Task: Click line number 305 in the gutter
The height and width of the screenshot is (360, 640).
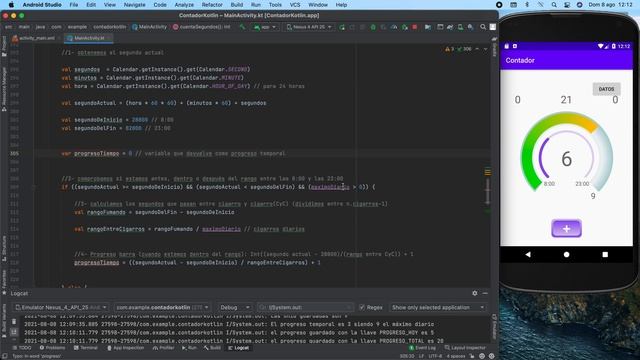Action: [x=14, y=153]
